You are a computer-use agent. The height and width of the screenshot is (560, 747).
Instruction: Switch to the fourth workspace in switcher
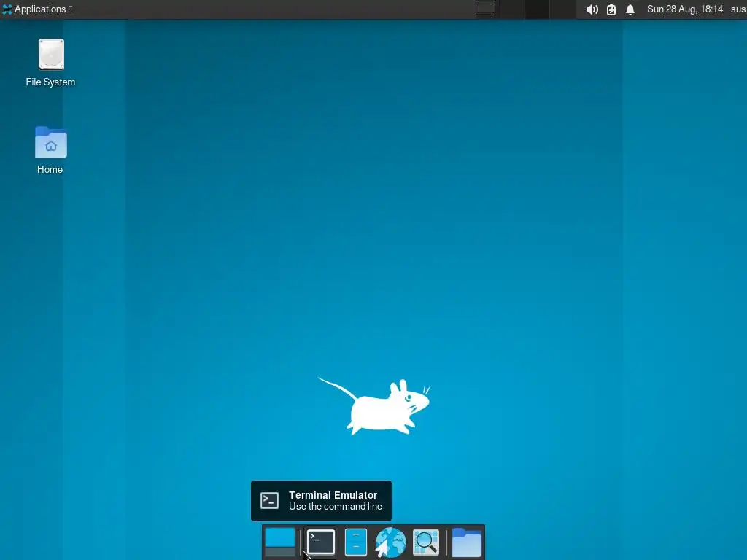(562, 9)
